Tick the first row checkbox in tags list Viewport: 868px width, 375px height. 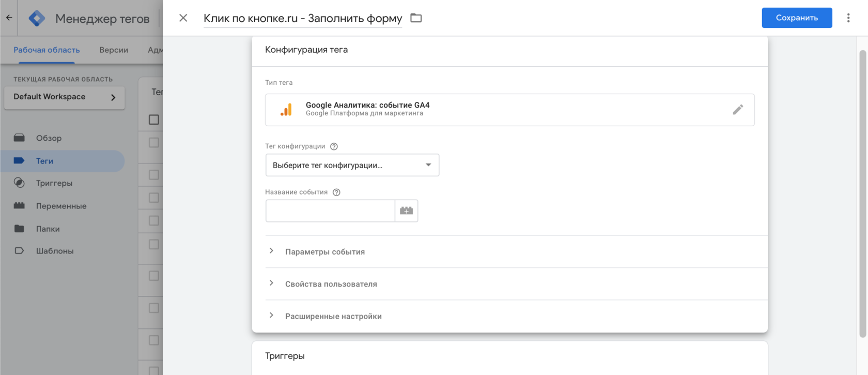(154, 143)
